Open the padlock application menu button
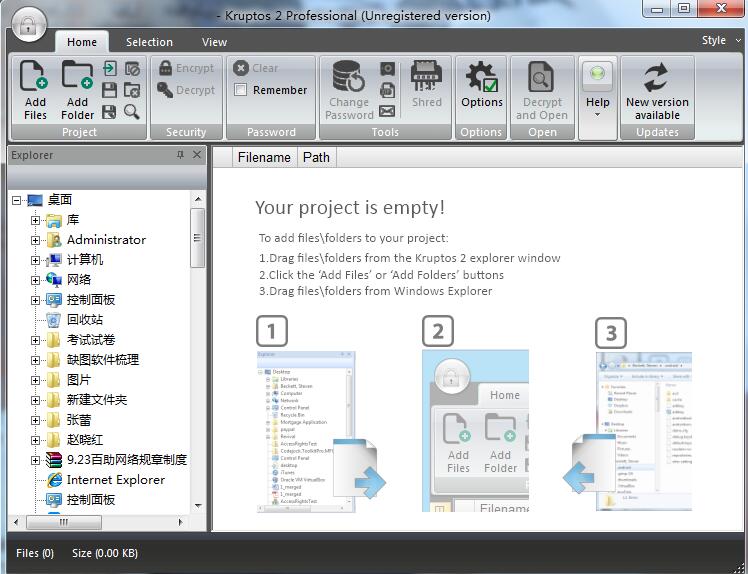The image size is (748, 574). pos(29,25)
